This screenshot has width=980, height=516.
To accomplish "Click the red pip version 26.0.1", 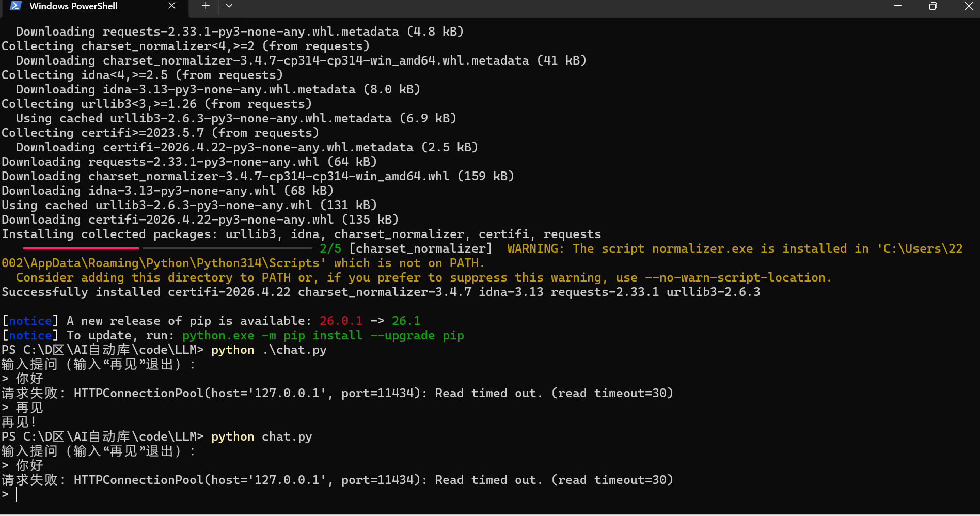I will (x=341, y=321).
